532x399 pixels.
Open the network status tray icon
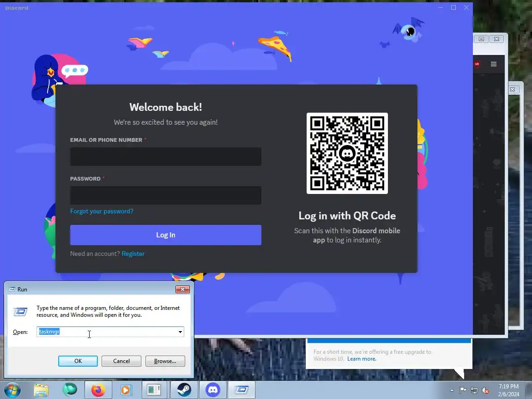click(474, 391)
